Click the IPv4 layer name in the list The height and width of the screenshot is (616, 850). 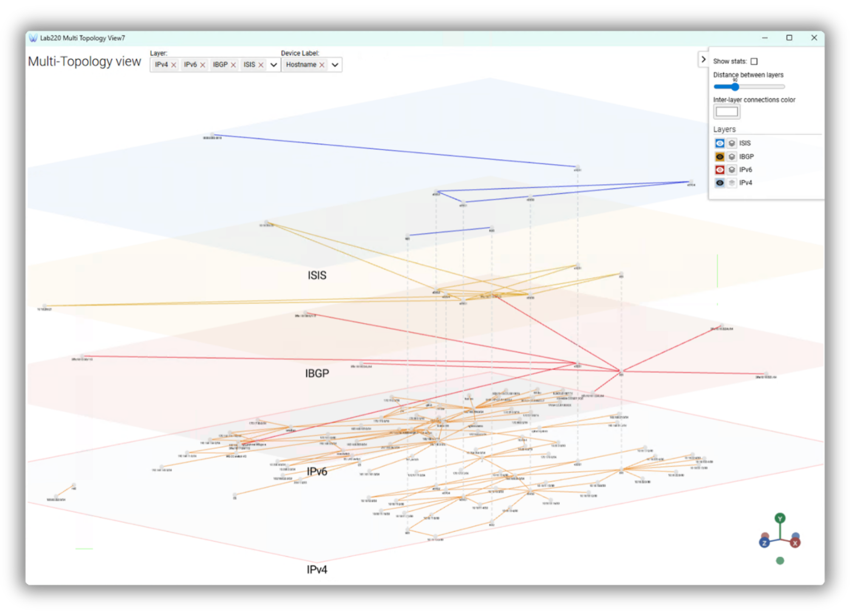click(745, 183)
